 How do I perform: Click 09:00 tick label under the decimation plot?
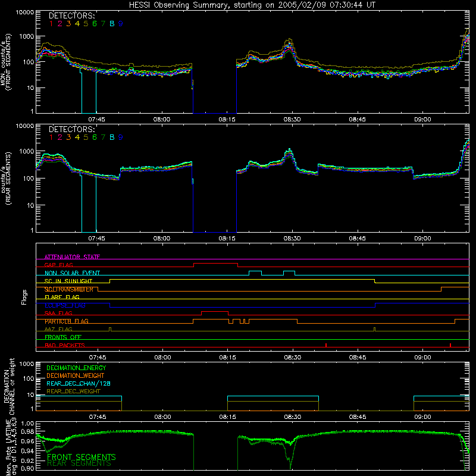pyautogui.click(x=422, y=417)
